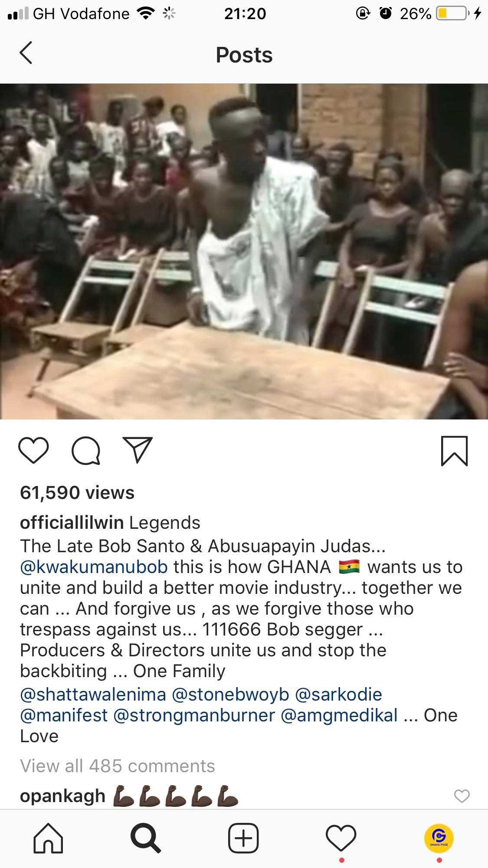Tap the battery indicator in the status bar
Screen dimensions: 488x868
pos(452,14)
